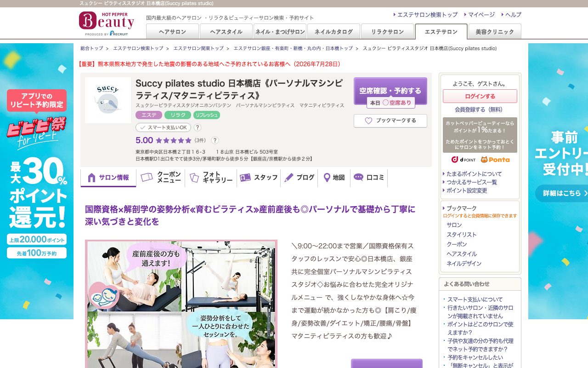Open bookmark ヘアスタイル link

(462, 254)
